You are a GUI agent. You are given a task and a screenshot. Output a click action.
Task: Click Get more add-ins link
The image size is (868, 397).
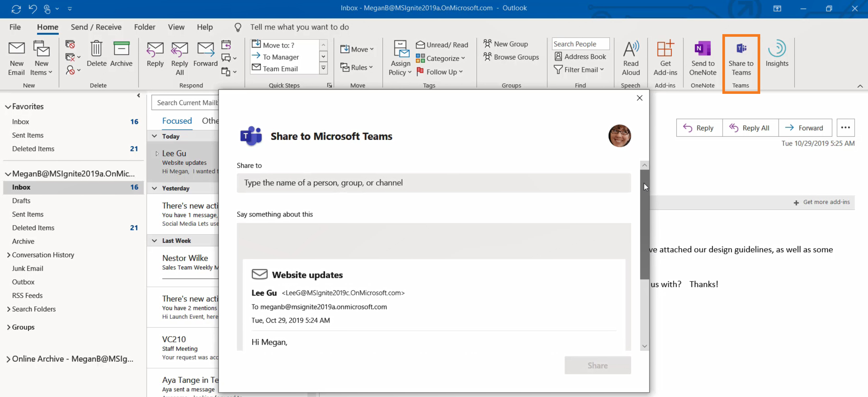coord(822,202)
